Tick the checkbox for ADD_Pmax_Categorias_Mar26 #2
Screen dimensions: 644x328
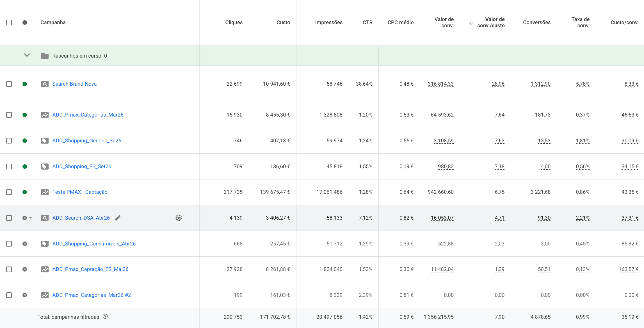(x=9, y=295)
